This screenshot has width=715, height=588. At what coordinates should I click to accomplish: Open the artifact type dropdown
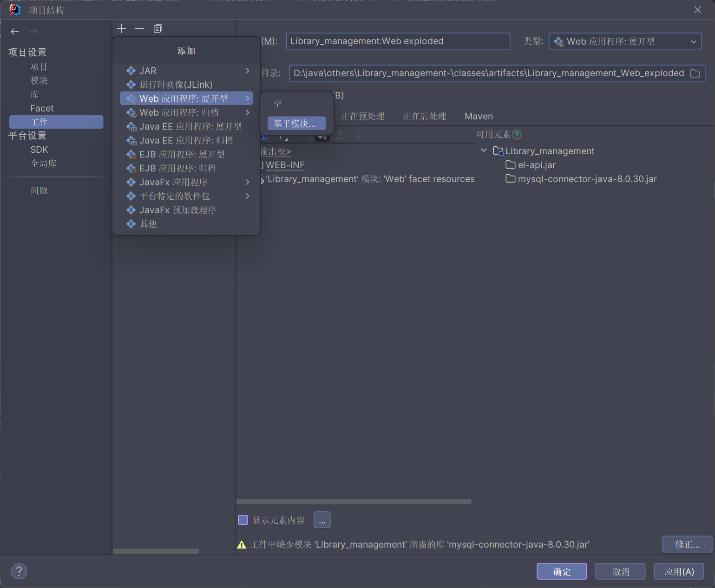(625, 41)
